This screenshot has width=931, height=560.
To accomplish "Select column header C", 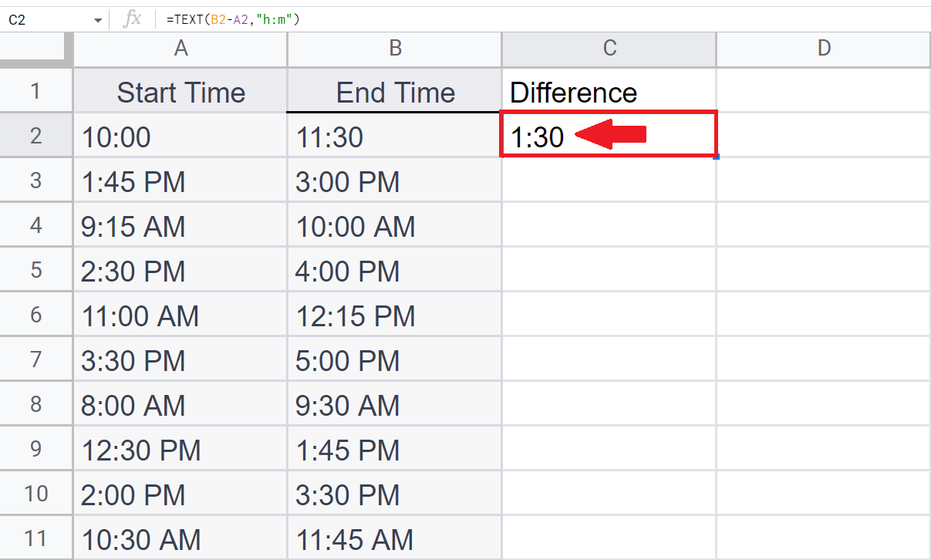I will click(609, 48).
